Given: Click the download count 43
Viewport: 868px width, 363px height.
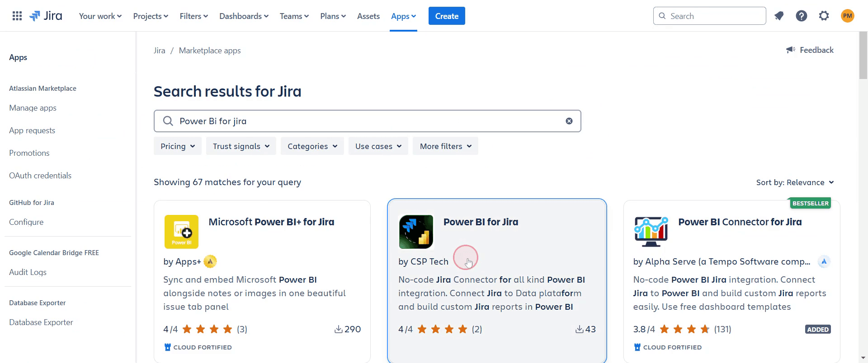Looking at the screenshot, I should tap(585, 329).
